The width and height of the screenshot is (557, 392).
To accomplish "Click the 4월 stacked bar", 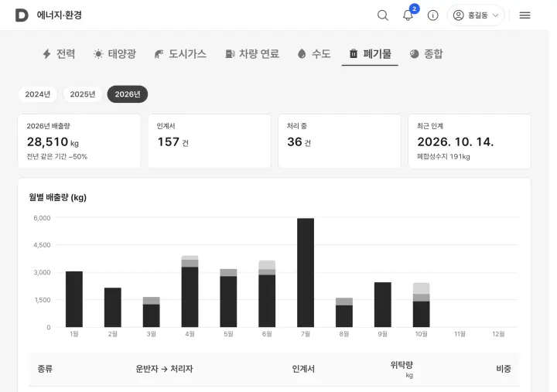I will tap(190, 291).
